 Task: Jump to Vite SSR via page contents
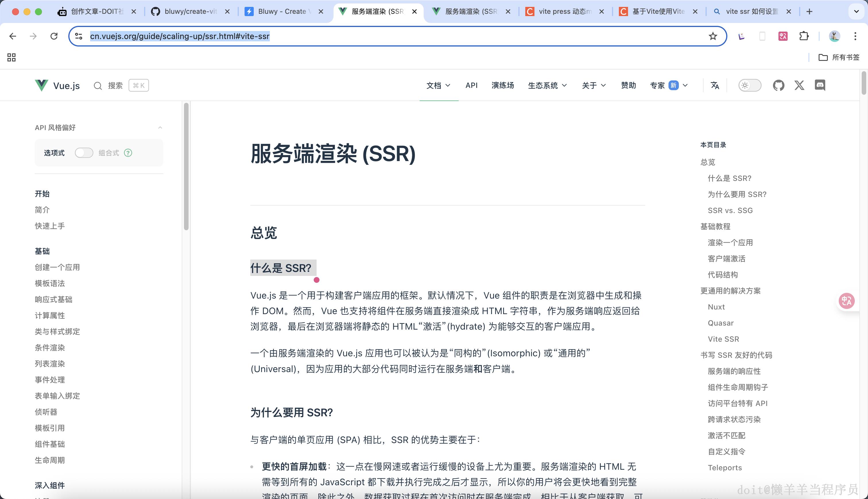(x=723, y=339)
